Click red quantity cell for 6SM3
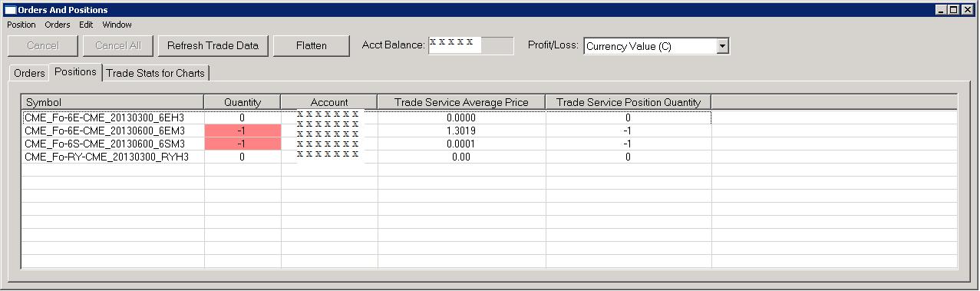Image resolution: width=980 pixels, height=291 pixels. point(243,144)
